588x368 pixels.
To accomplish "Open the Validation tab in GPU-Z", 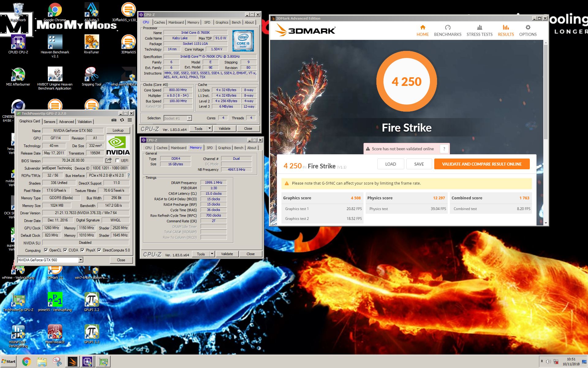I will click(85, 122).
